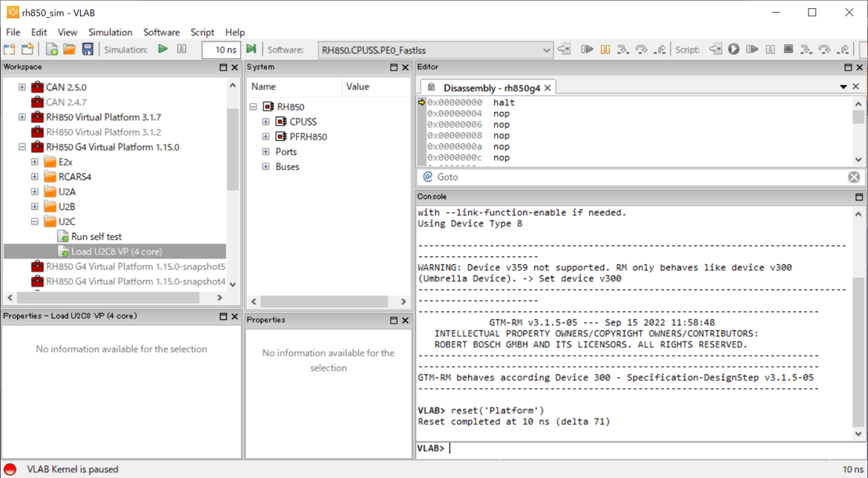This screenshot has width=868, height=478.
Task: Run the simulation with green play button
Action: [x=162, y=49]
